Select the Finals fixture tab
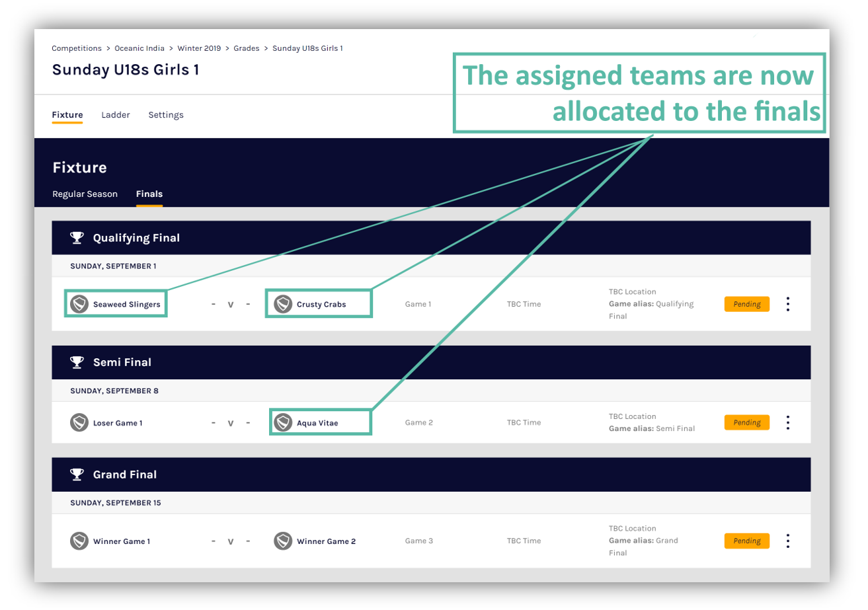 pos(149,194)
